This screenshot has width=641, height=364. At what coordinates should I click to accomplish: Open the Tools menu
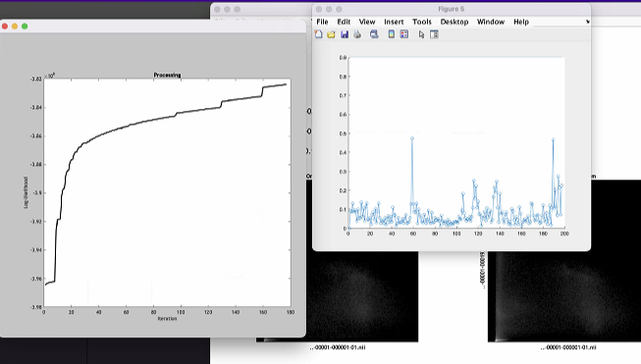click(422, 22)
